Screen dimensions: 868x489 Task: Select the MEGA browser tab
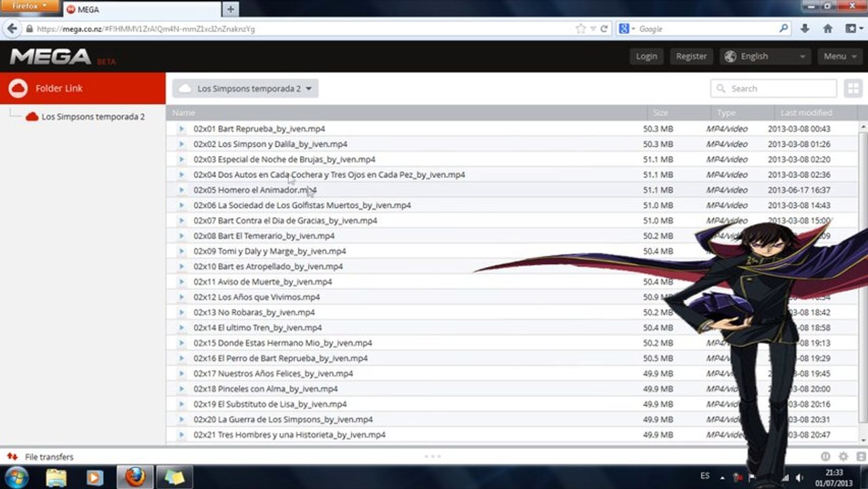(140, 10)
